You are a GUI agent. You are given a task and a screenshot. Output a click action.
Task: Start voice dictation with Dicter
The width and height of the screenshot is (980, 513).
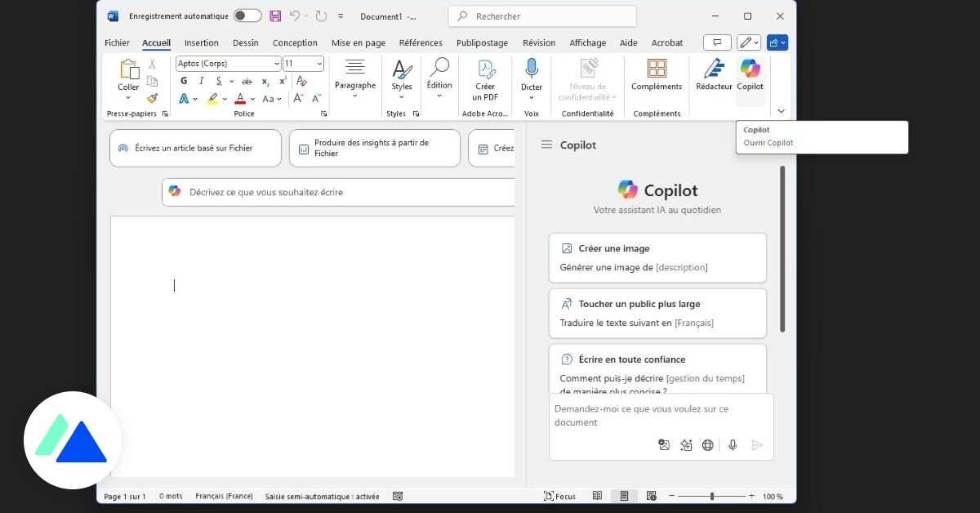[532, 75]
